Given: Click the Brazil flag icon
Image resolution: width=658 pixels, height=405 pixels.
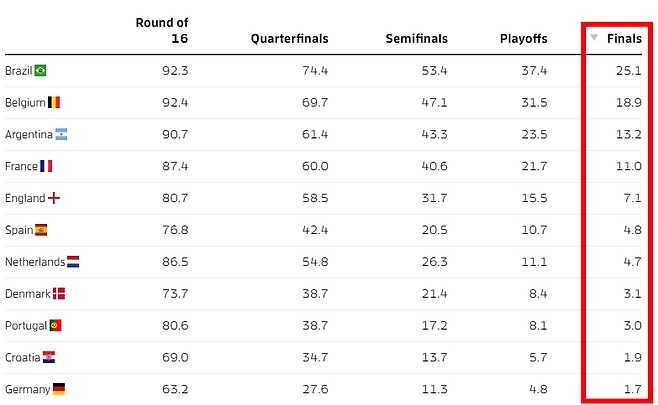Looking at the screenshot, I should (x=40, y=71).
